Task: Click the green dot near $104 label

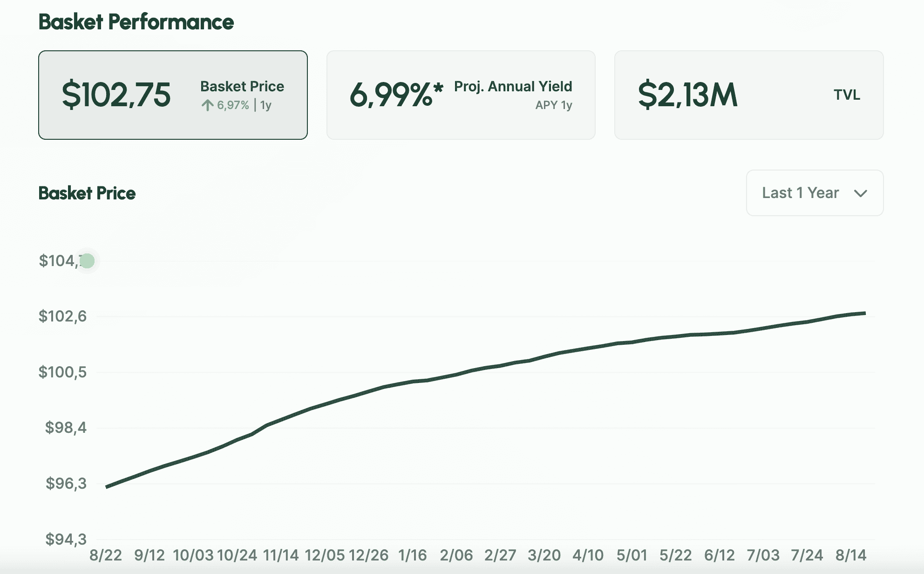Action: (87, 261)
